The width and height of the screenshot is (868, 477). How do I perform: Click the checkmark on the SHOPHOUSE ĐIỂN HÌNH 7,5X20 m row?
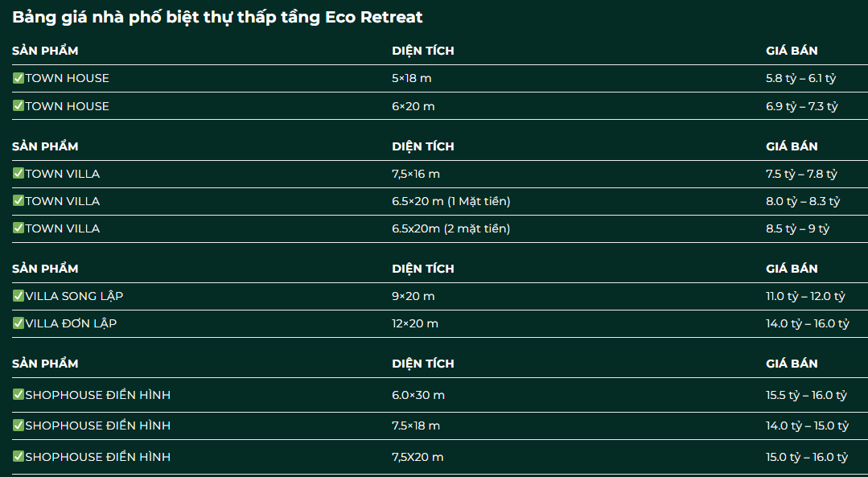coord(19,457)
